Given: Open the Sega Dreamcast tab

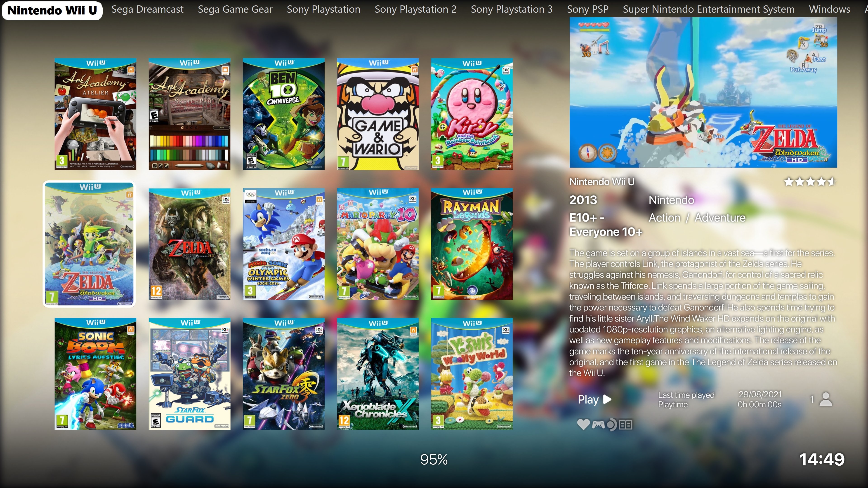Looking at the screenshot, I should [x=147, y=9].
